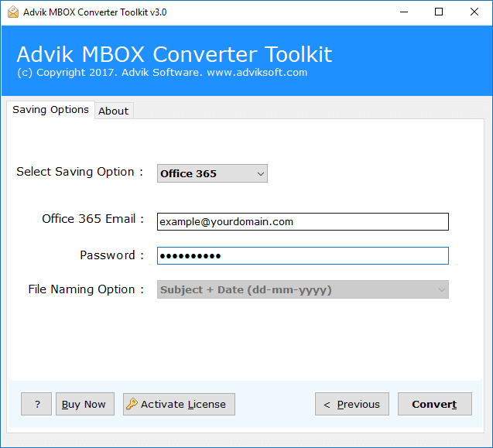Viewport: 493px width, 448px height.
Task: Click the key icon on Activate License
Action: [132, 404]
